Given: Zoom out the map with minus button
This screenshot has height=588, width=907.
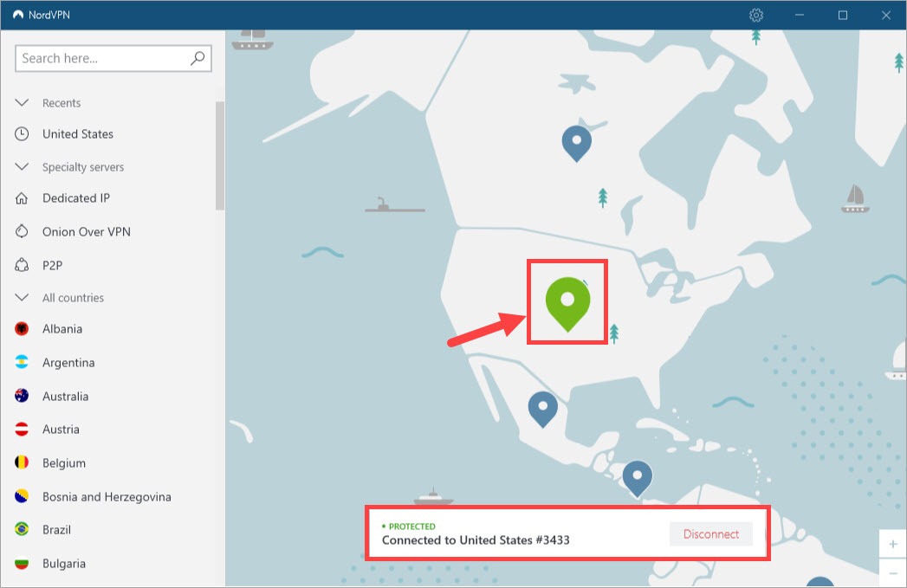Looking at the screenshot, I should coord(893,573).
